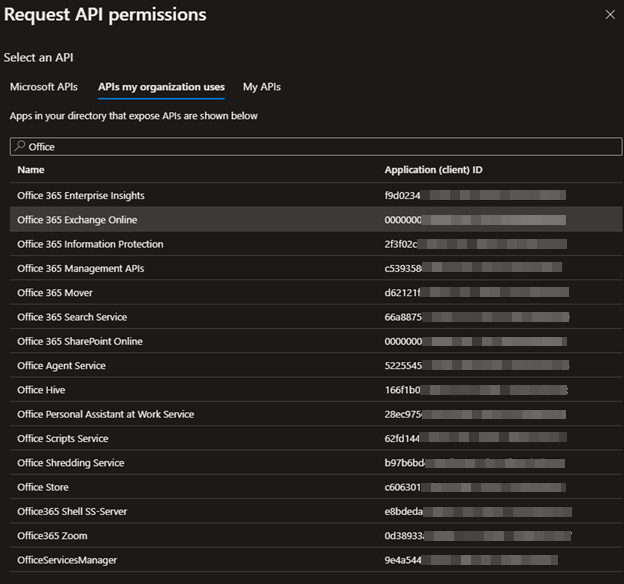Choose Office 365 Exchange Online
624x584 pixels.
point(77,220)
